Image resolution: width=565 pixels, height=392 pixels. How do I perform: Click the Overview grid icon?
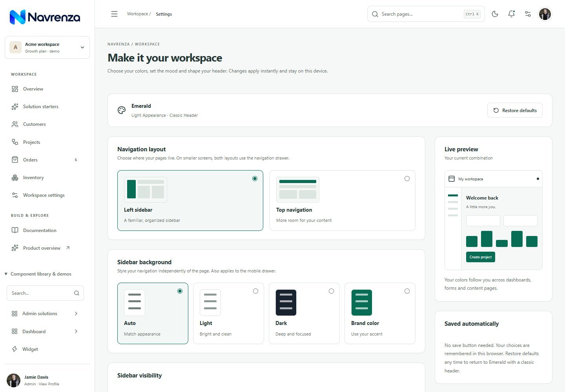click(15, 89)
